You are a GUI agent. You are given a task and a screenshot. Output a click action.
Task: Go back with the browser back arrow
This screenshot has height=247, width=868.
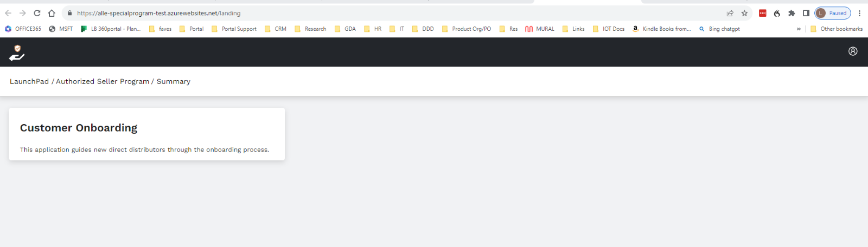(8, 13)
